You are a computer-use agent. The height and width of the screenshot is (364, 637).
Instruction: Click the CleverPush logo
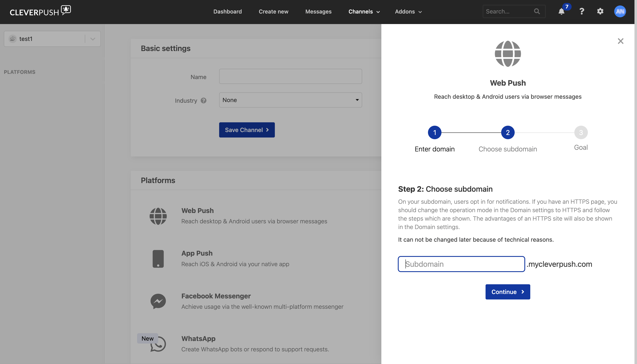[x=40, y=11]
